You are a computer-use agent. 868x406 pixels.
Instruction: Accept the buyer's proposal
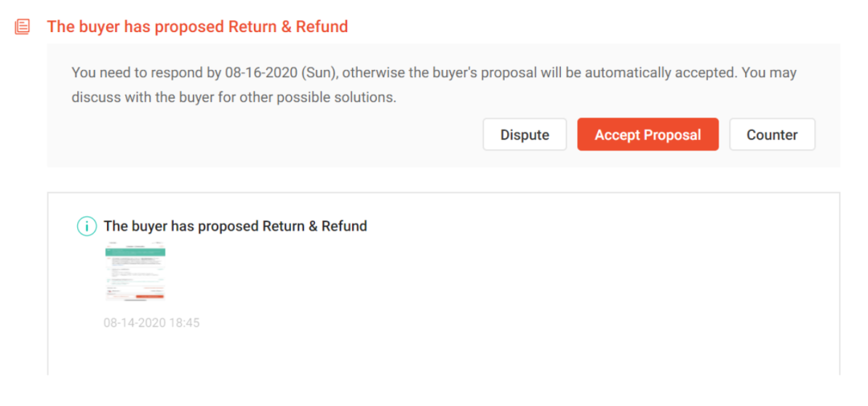point(647,135)
